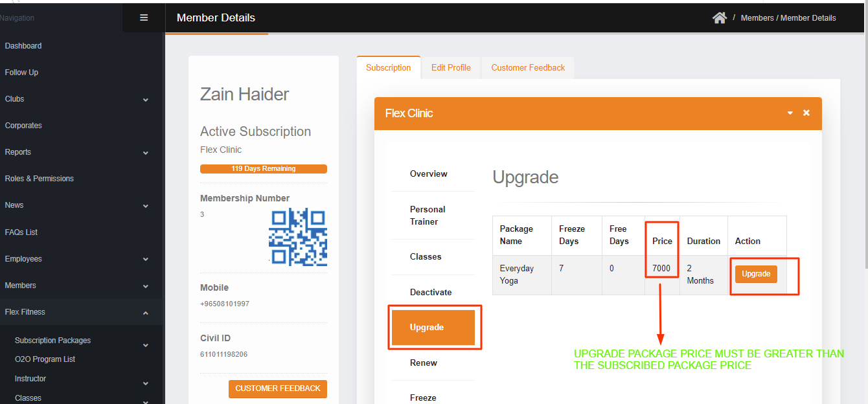Expand Subscription Packages submenu
This screenshot has width=868, height=404.
click(145, 345)
